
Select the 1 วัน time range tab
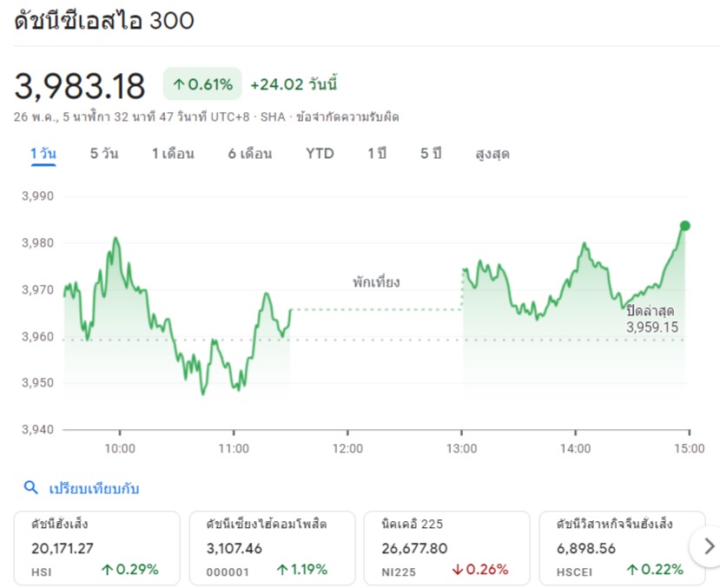coord(43,154)
